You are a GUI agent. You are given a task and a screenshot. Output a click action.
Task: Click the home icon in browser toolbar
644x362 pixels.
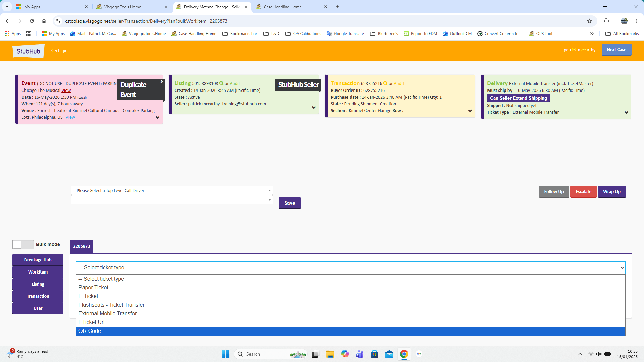tap(44, 21)
